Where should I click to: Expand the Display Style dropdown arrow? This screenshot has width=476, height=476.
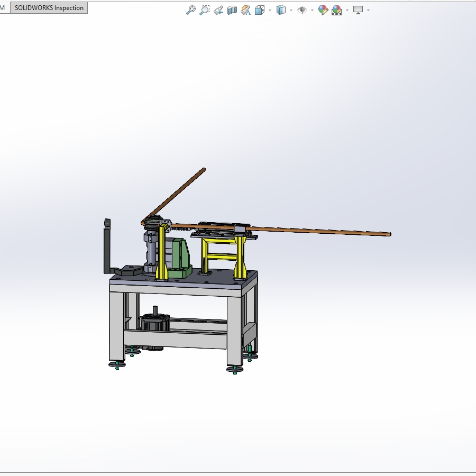coord(291,11)
